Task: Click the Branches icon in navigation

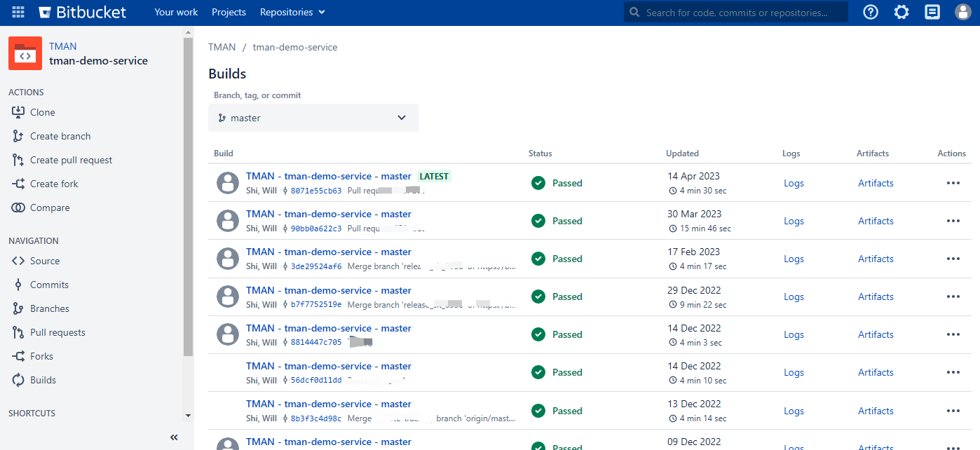Action: 18,308
